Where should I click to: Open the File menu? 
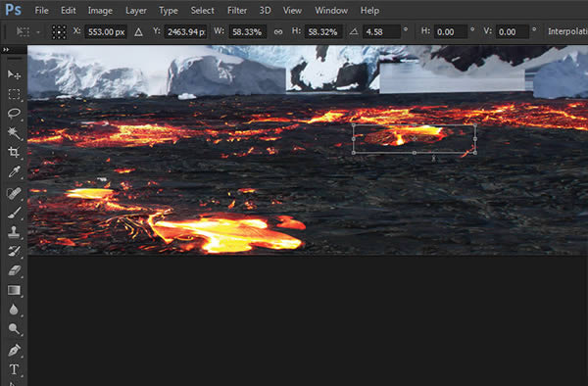(41, 11)
